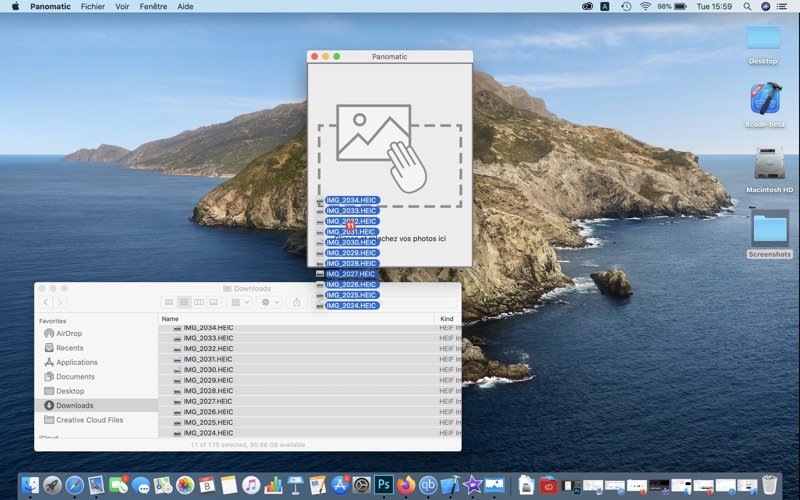
Task: Open Messages from the Dock
Action: 141,485
